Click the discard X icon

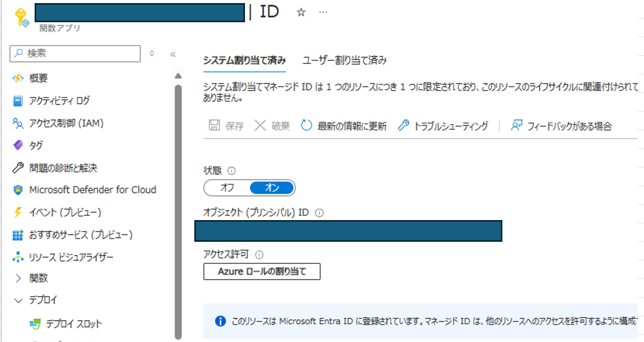260,126
